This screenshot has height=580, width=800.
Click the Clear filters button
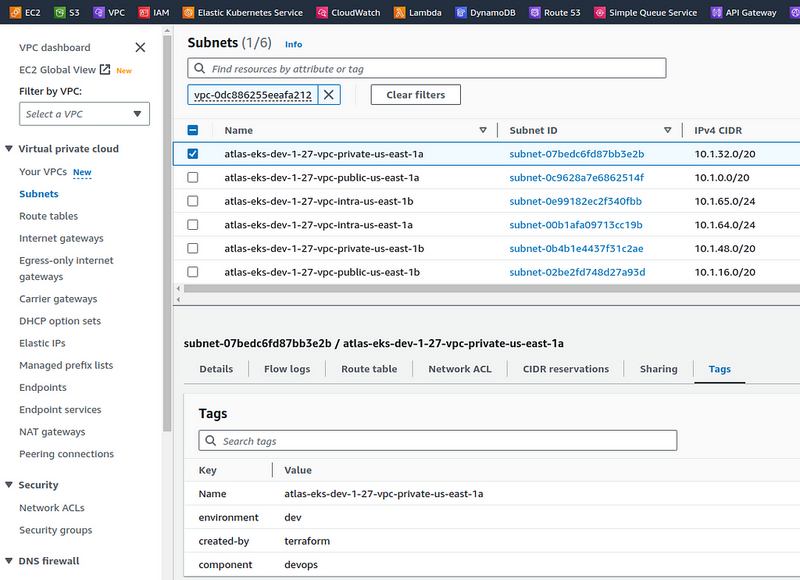click(x=415, y=95)
